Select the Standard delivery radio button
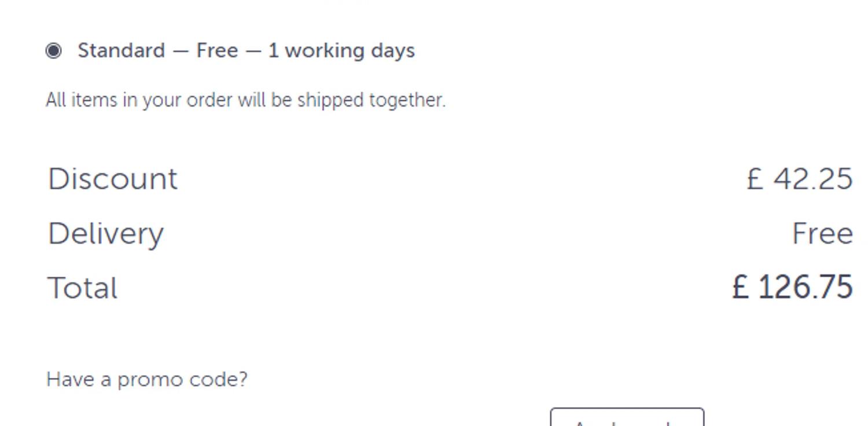This screenshot has width=868, height=426. (x=54, y=51)
